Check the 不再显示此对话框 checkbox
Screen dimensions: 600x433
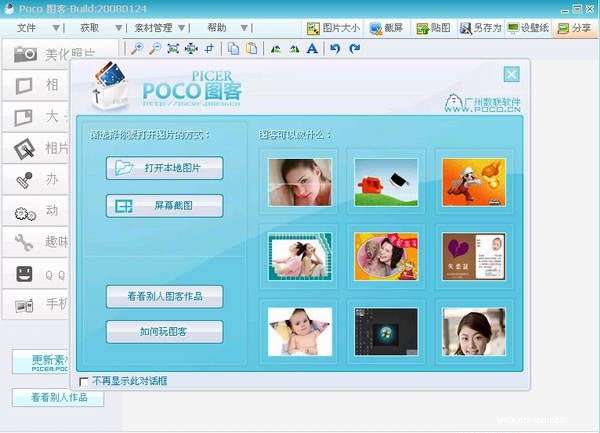click(x=83, y=381)
